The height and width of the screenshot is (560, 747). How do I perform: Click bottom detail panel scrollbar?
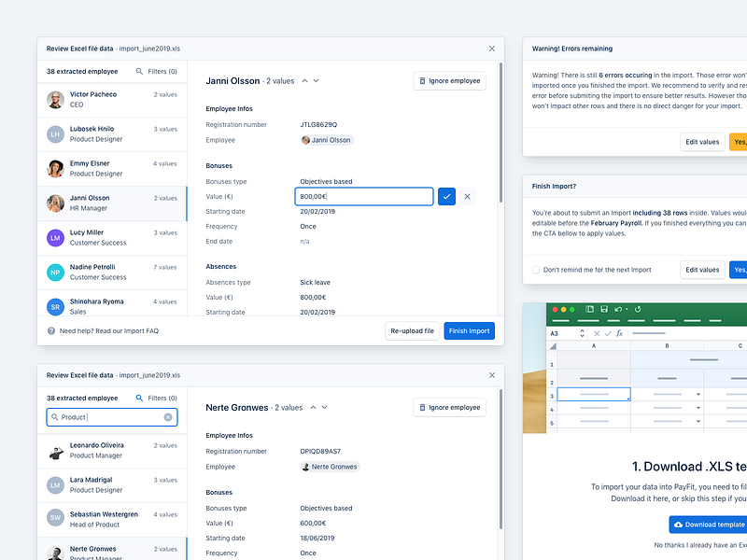point(500,459)
